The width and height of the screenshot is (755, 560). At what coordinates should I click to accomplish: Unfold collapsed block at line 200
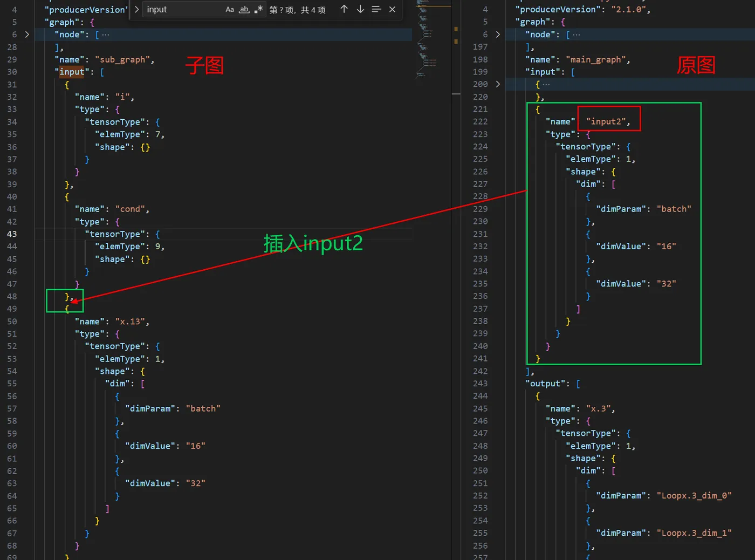498,84
